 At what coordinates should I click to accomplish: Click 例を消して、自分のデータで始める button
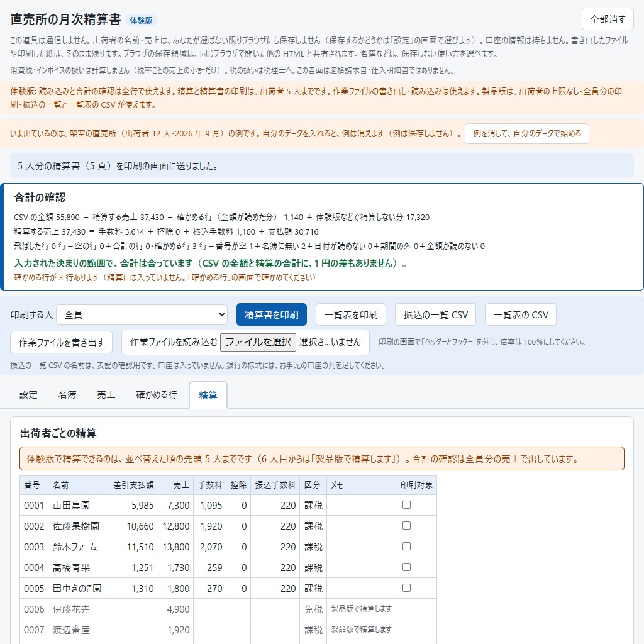pos(526,133)
